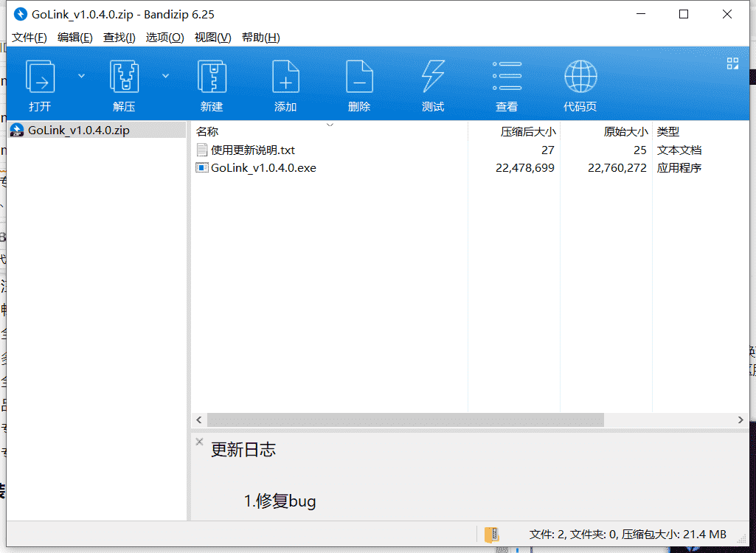Open the 选项(O) menu
The width and height of the screenshot is (756, 553).
[165, 37]
